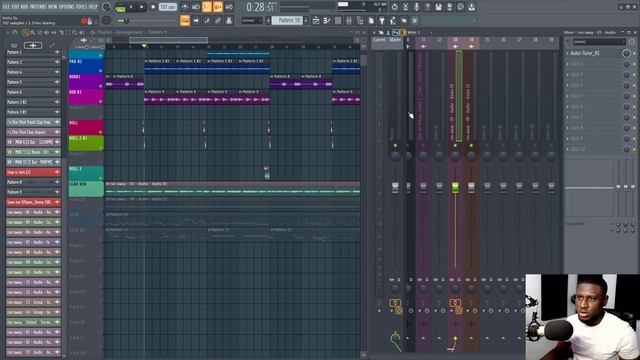This screenshot has width=640, height=360.
Task: Click the tempo display field
Action: coord(167,7)
